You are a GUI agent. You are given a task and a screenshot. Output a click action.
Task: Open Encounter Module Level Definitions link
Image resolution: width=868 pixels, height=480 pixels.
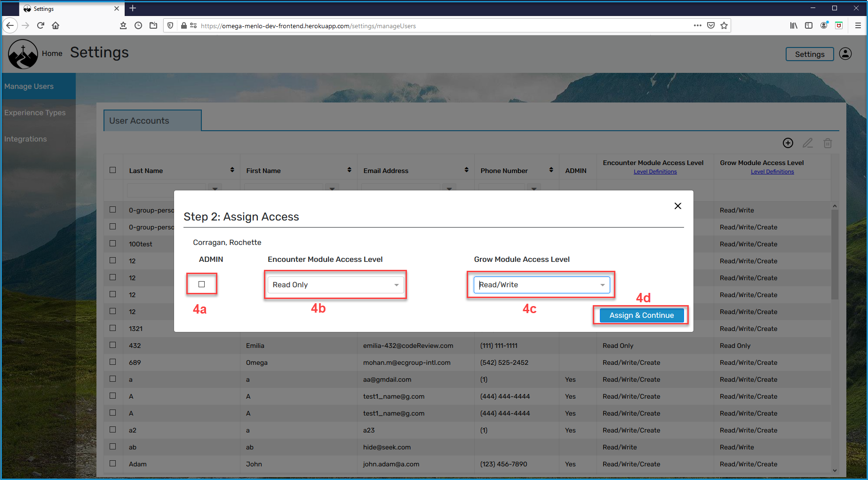tap(655, 172)
